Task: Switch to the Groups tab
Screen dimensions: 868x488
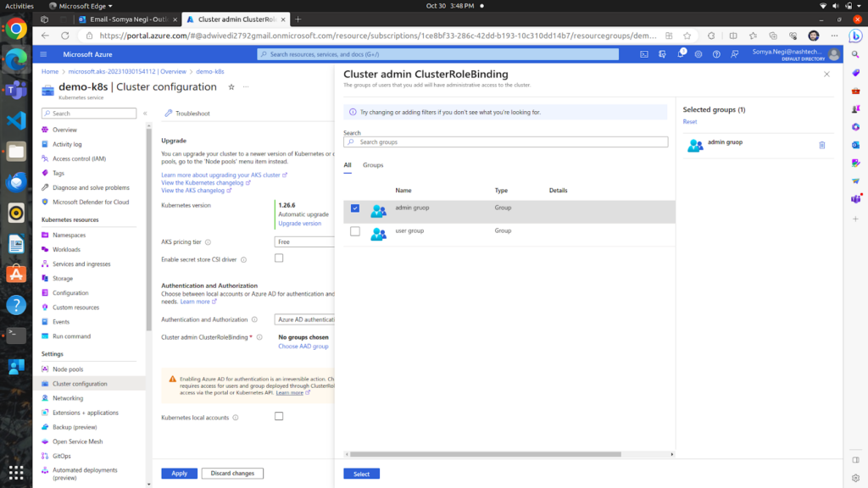Action: point(373,165)
